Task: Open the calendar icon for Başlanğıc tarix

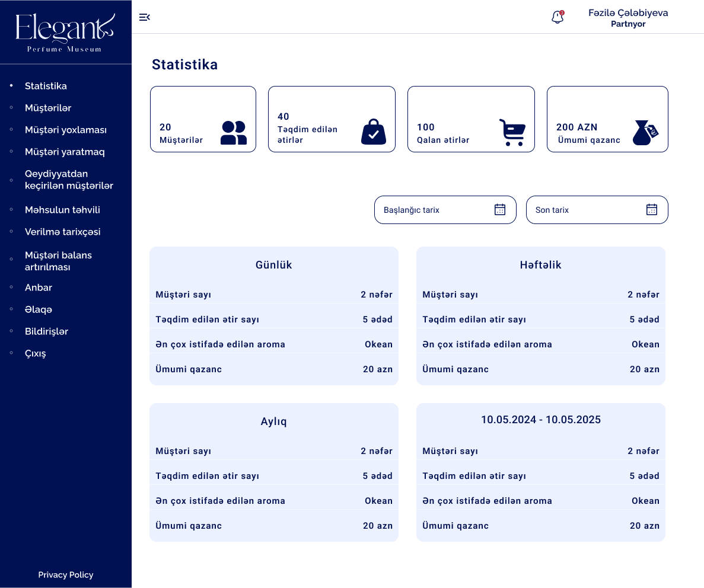Action: [x=500, y=209]
